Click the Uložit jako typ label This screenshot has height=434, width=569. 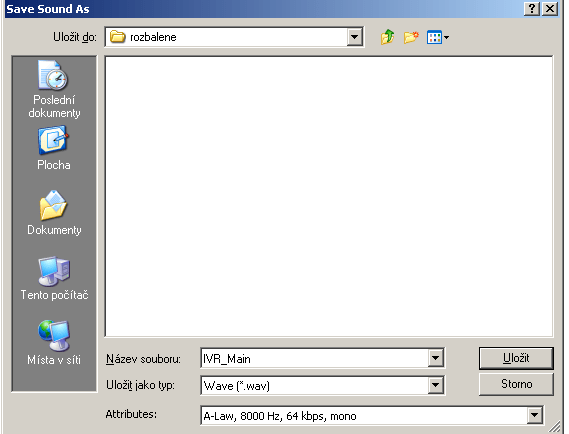click(140, 385)
